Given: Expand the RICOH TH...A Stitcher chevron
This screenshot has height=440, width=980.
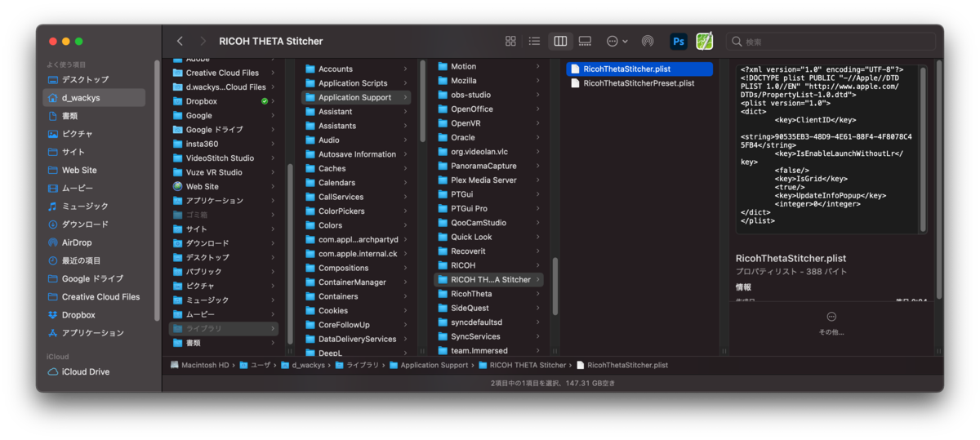Looking at the screenshot, I should tap(537, 279).
